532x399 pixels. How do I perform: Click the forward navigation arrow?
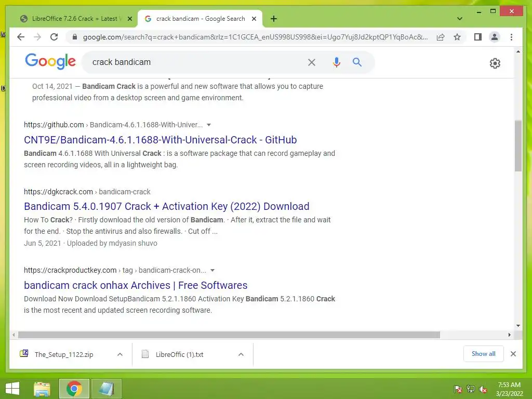pyautogui.click(x=37, y=37)
